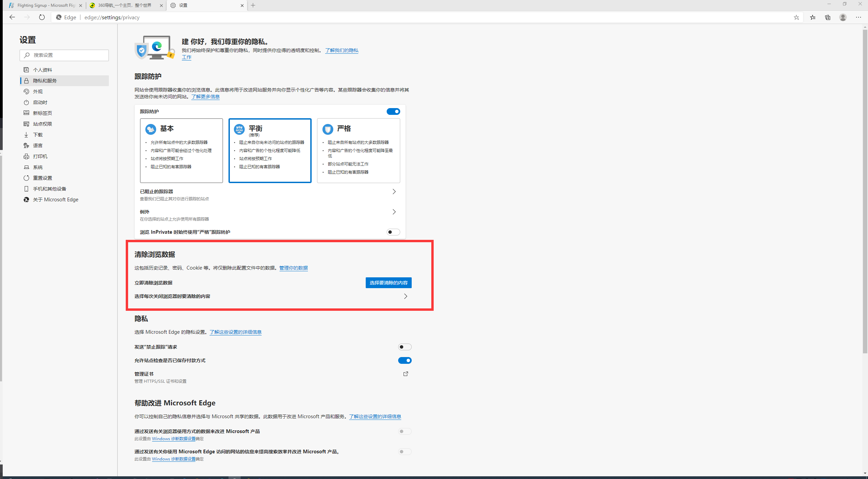
Task: Click the 选择要清除的内容 button
Action: [x=388, y=283]
